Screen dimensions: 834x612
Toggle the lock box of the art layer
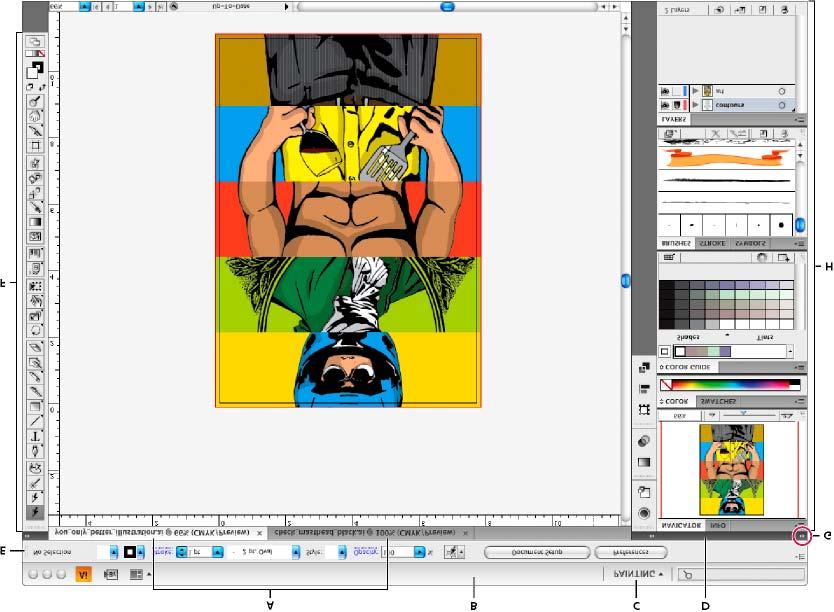pos(677,91)
